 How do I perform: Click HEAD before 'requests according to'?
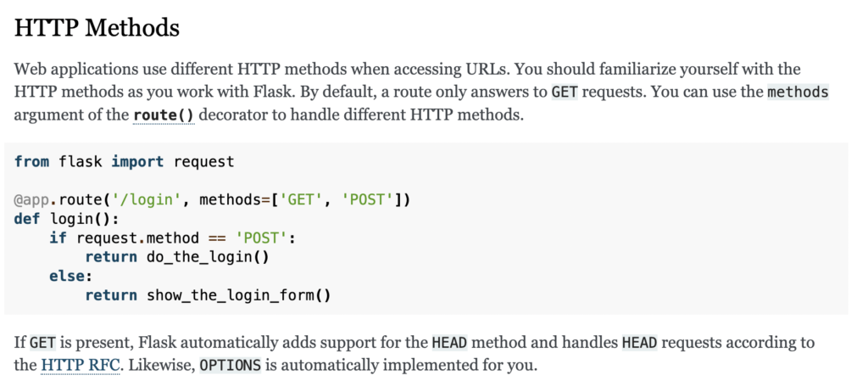tap(639, 343)
